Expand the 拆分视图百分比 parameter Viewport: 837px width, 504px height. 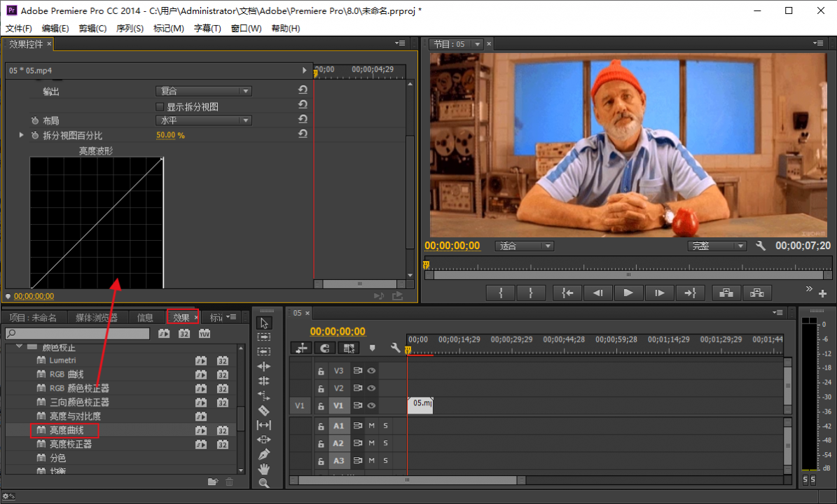click(x=21, y=135)
